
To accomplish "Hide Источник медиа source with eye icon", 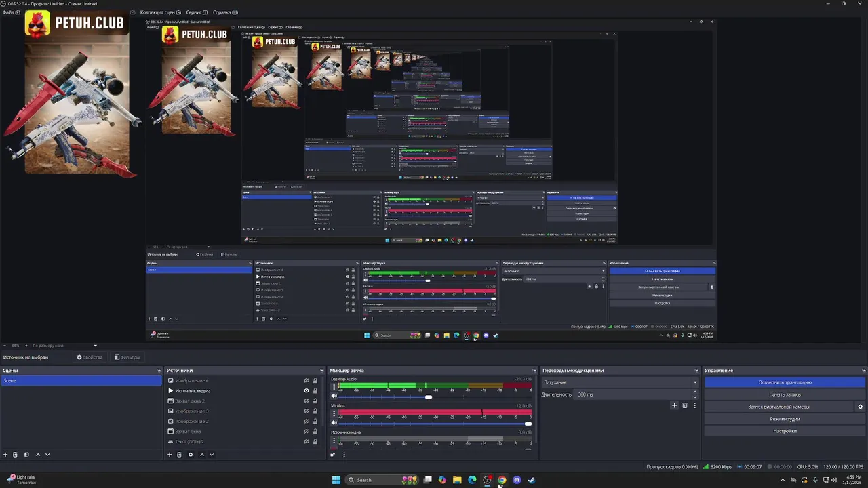I will pos(307,391).
